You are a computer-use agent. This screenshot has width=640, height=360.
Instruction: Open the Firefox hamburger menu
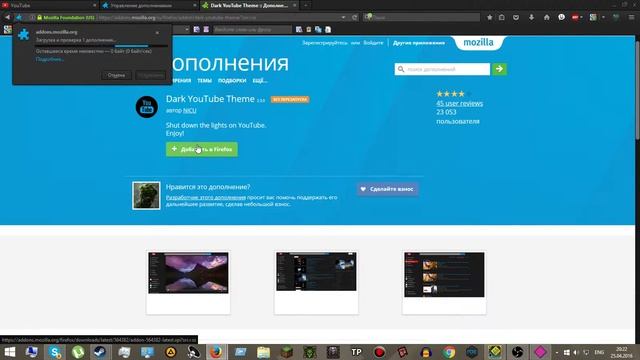[631, 17]
